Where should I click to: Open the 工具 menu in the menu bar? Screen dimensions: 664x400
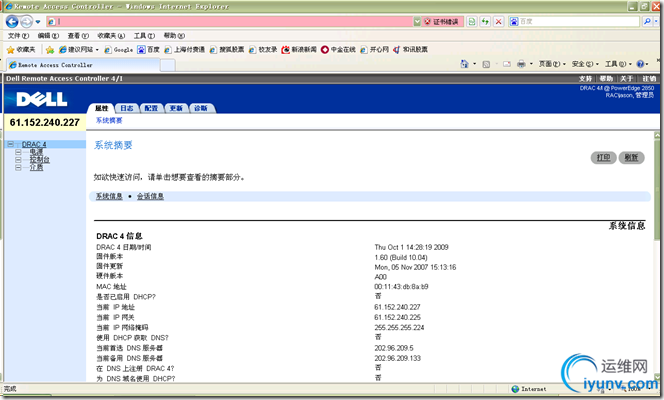pyautogui.click(x=144, y=36)
